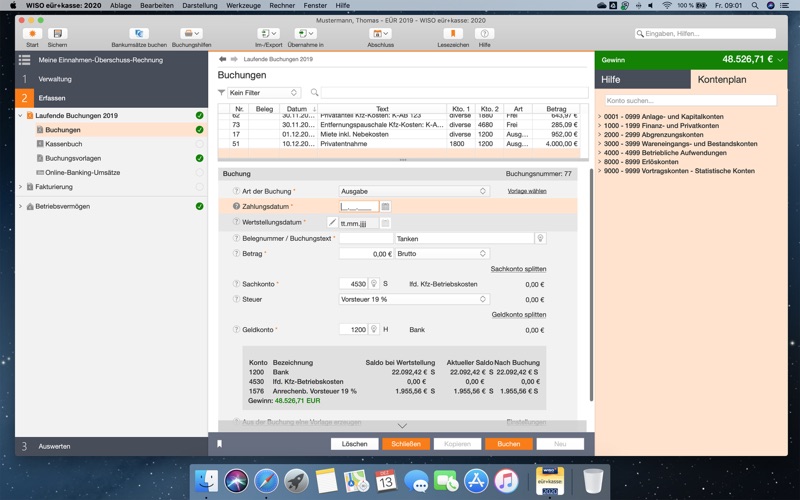800x500 pixels.
Task: Click the lightbulb icon next to Sachkonto 4530
Action: click(x=374, y=284)
